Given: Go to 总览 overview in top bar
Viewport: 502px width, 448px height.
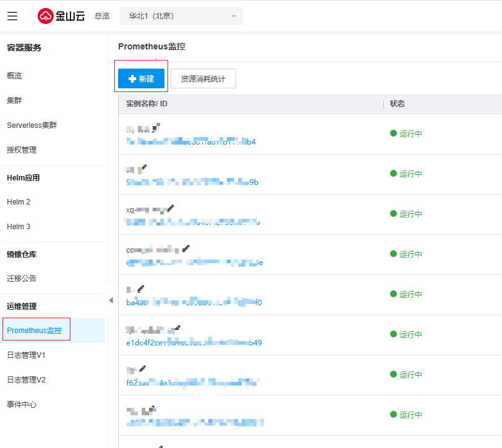Looking at the screenshot, I should pyautogui.click(x=102, y=16).
